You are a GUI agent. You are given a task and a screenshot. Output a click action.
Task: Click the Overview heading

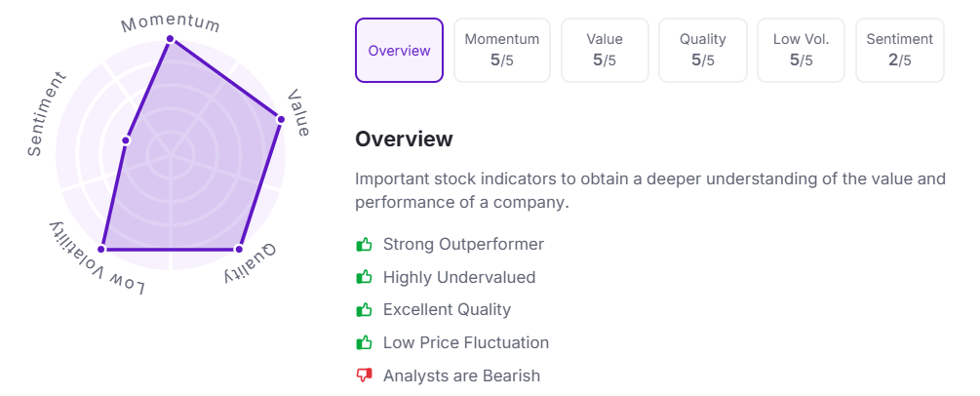[404, 139]
